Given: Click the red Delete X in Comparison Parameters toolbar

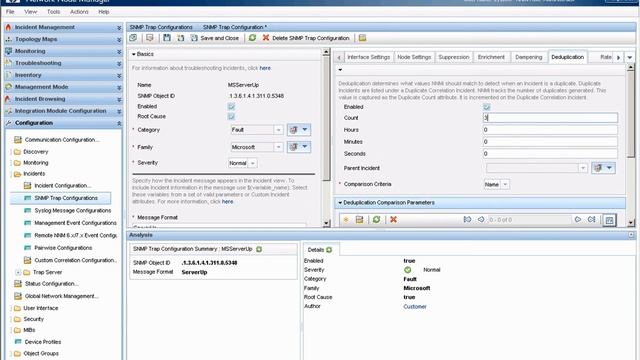Looking at the screenshot, I should click(x=393, y=220).
